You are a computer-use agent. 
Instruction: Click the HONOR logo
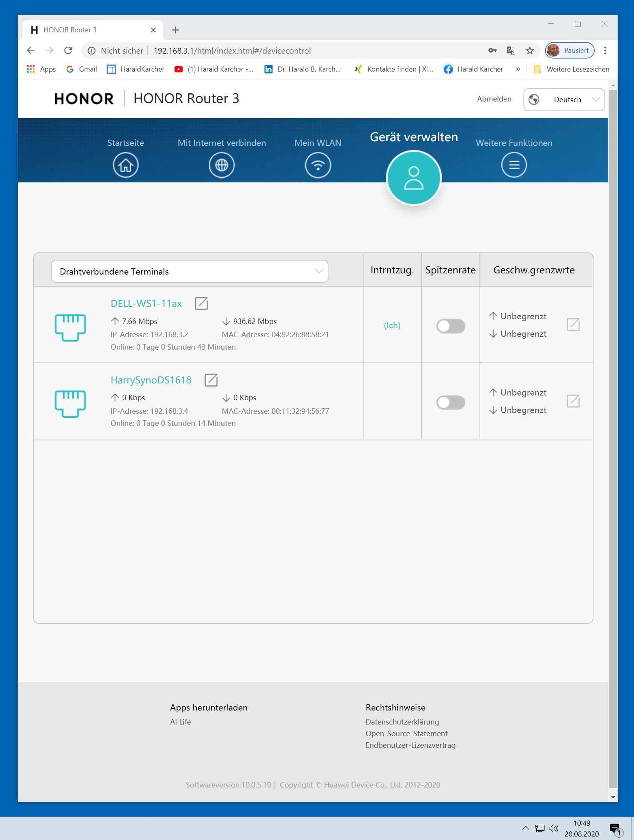pyautogui.click(x=84, y=99)
